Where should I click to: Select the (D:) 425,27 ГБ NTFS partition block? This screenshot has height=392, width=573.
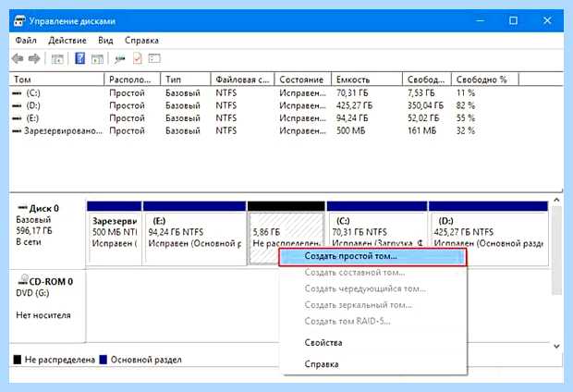[489, 233]
